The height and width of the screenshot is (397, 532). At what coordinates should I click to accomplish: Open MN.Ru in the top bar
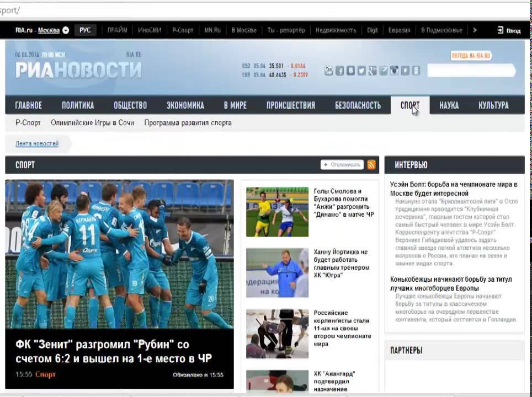[212, 30]
